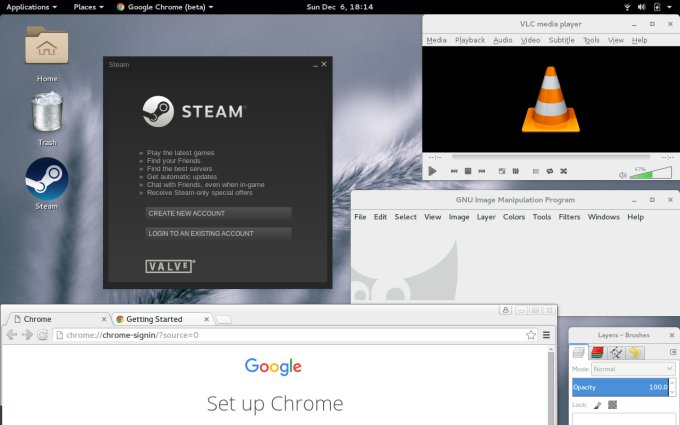680x425 pixels.
Task: Open GIMP Windows menu
Action: click(x=603, y=217)
